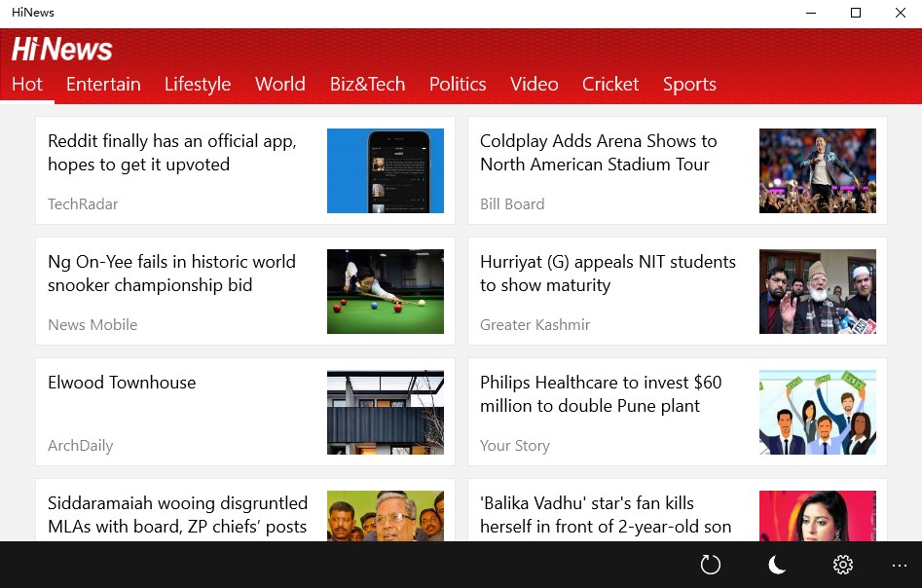Open the 'Balika Vadhu' star's fan headline
Image resolution: width=922 pixels, height=588 pixels.
(606, 514)
